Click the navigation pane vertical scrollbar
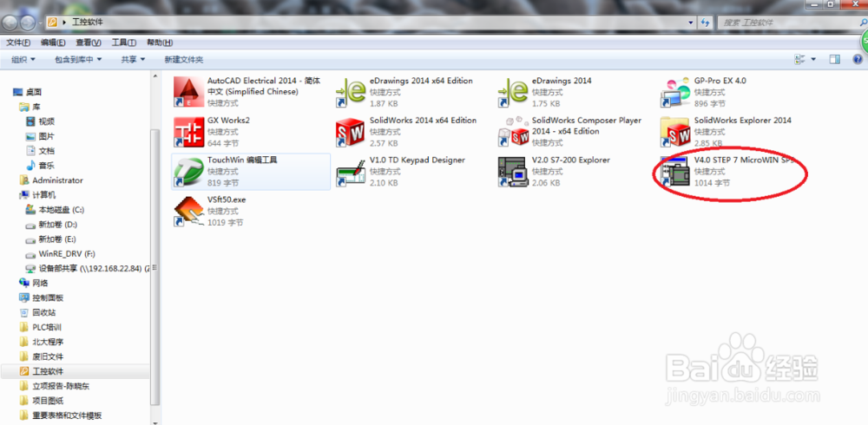Viewport: 868px width, 425px height. [x=155, y=265]
